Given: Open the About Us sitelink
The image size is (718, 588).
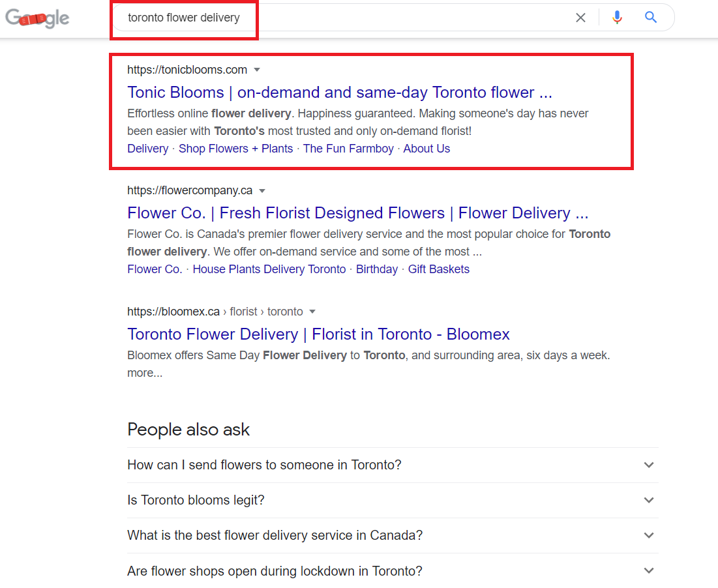Looking at the screenshot, I should (x=426, y=149).
